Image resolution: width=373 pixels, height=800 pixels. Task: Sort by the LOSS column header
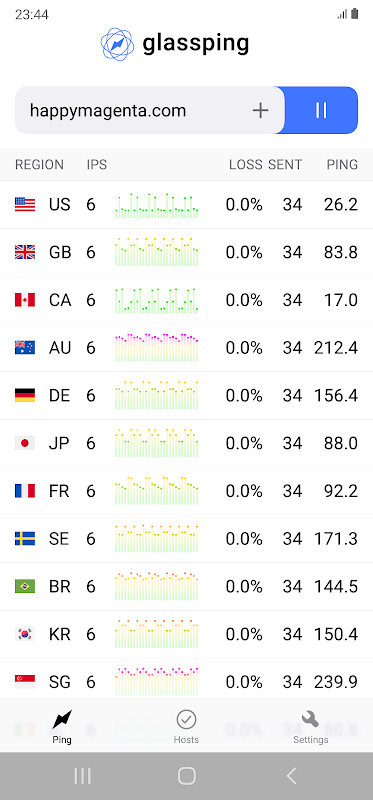245,165
